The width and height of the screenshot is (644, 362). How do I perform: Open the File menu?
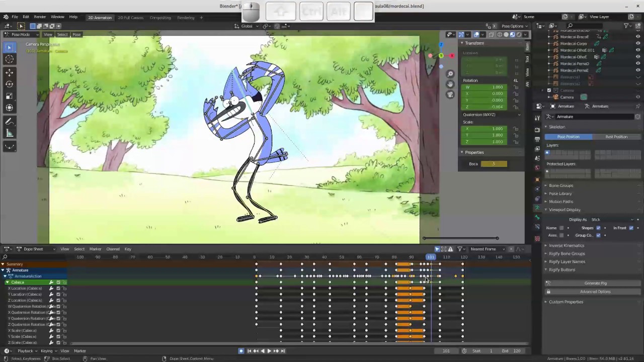coord(15,17)
